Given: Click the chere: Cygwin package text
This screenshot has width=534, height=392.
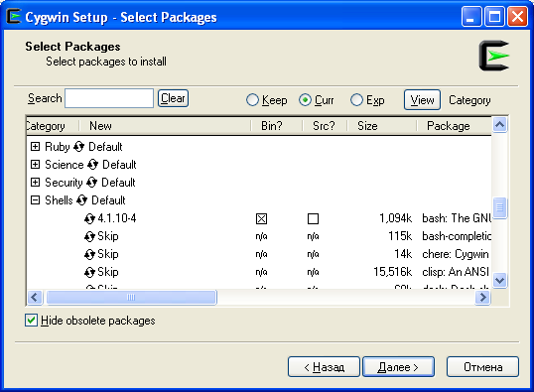Looking at the screenshot, I should click(x=456, y=254).
